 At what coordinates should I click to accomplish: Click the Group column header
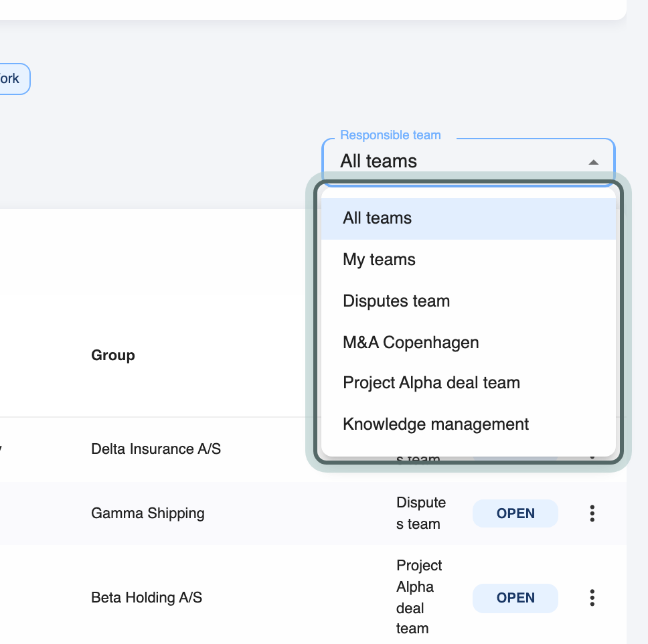click(x=113, y=355)
